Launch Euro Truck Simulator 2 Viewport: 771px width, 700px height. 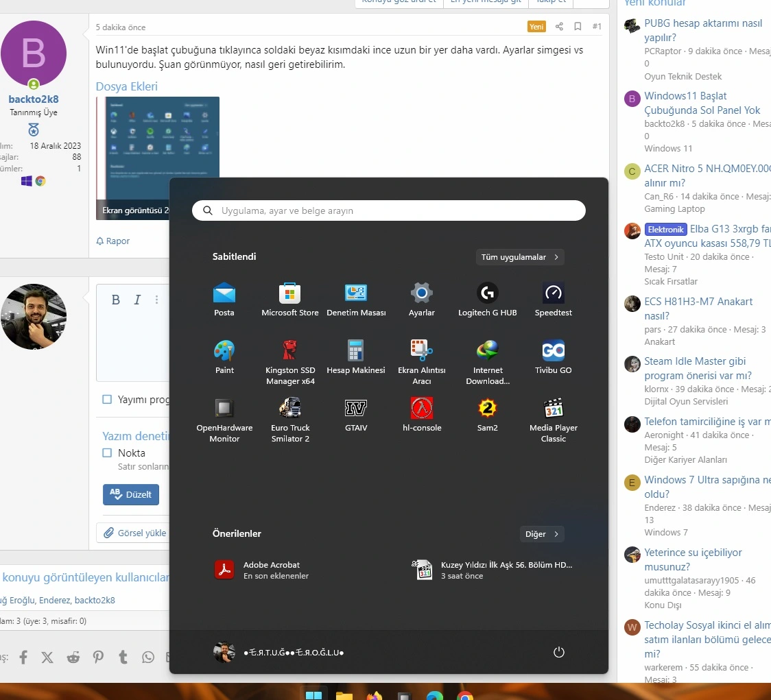tap(290, 420)
